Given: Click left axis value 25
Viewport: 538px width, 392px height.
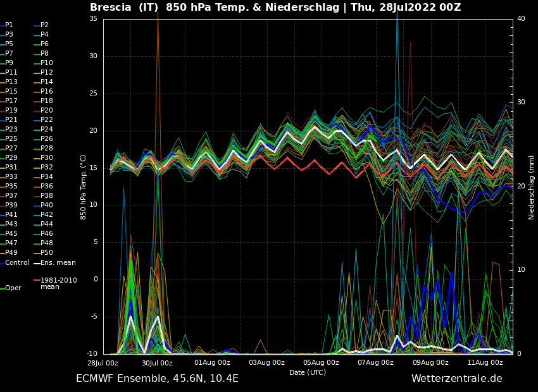Looking at the screenshot, I should tap(93, 93).
